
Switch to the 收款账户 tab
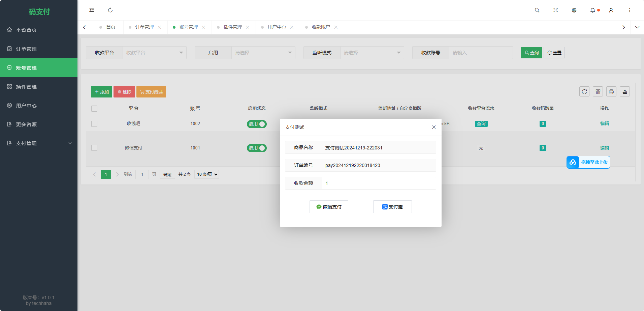[x=321, y=27]
